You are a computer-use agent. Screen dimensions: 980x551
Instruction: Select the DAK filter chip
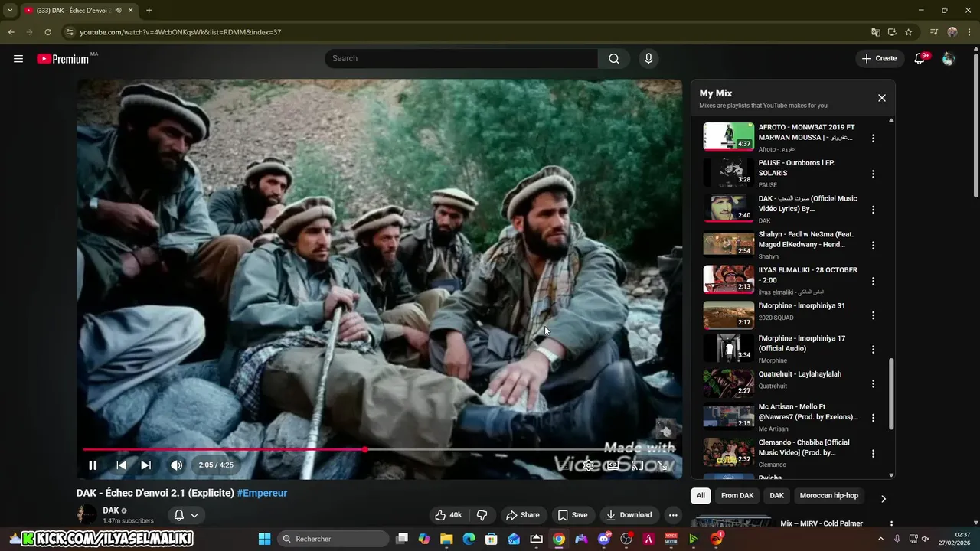pos(776,496)
